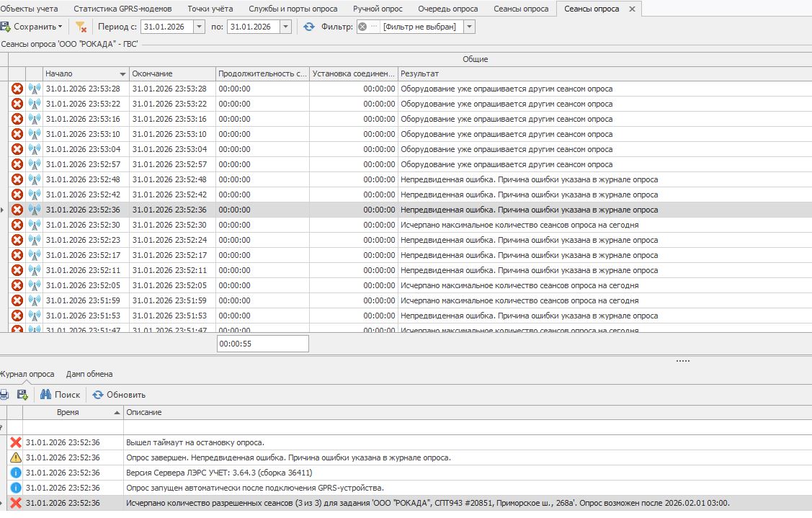This screenshot has height=518, width=812.
Task: Click the print icon in the journal toolbar
Action: [4, 395]
